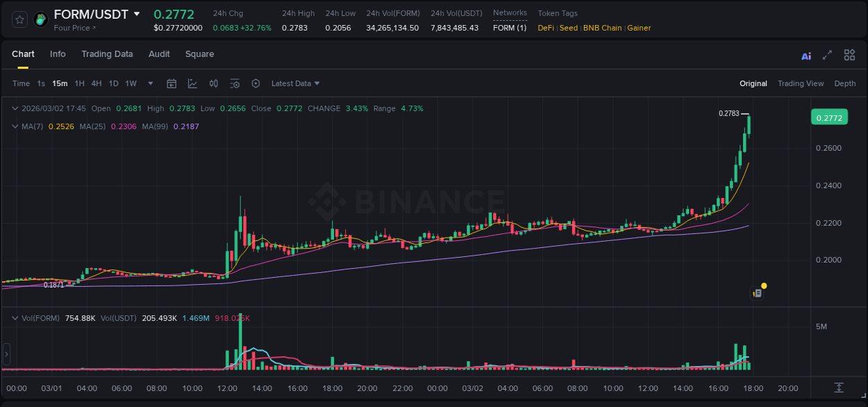Open the Ai assistant feature

[806, 54]
